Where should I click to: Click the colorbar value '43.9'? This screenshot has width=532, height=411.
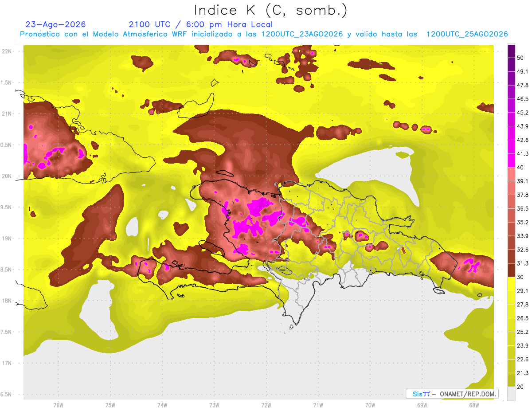(x=523, y=126)
